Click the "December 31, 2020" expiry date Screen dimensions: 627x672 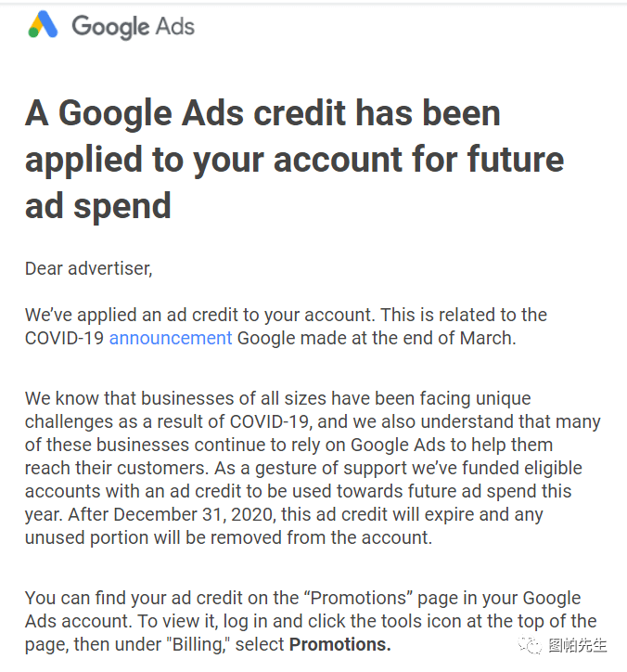pos(194,515)
